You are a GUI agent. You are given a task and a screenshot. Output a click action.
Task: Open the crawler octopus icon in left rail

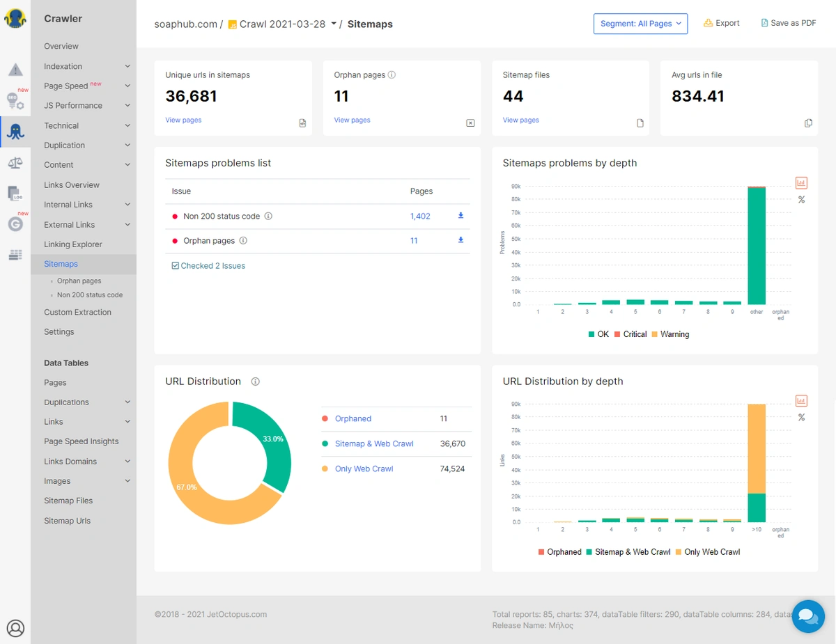15,131
